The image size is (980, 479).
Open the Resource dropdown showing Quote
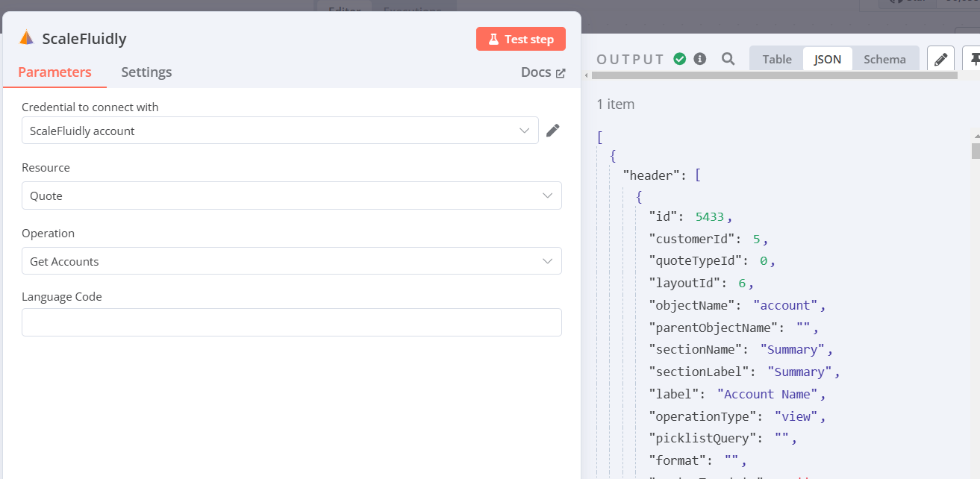coord(291,195)
